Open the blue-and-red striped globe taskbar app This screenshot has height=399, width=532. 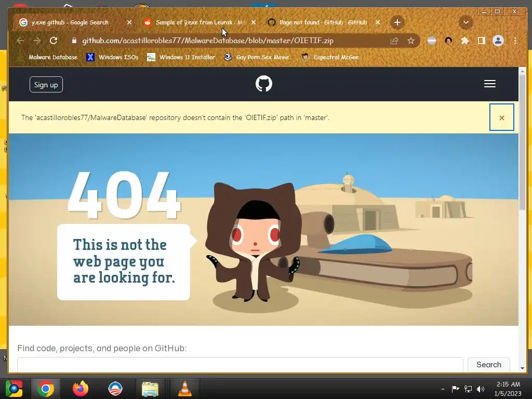pyautogui.click(x=115, y=389)
